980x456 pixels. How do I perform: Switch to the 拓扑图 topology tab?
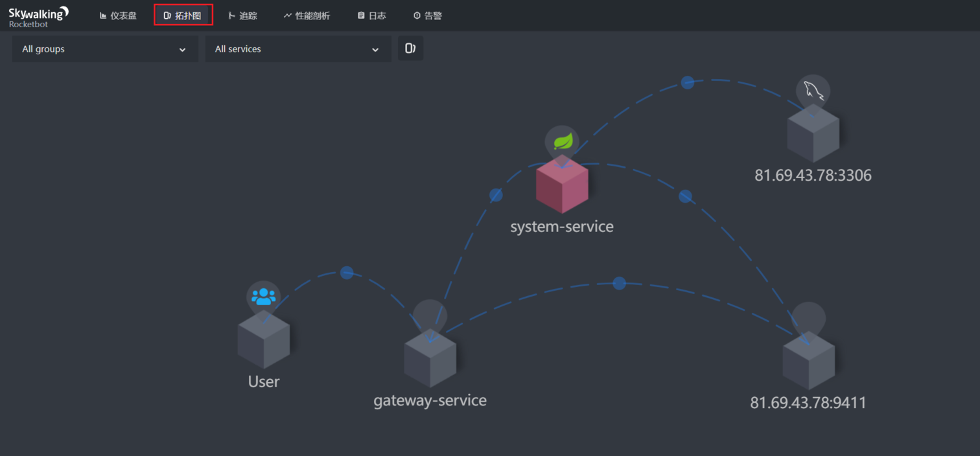pos(183,16)
